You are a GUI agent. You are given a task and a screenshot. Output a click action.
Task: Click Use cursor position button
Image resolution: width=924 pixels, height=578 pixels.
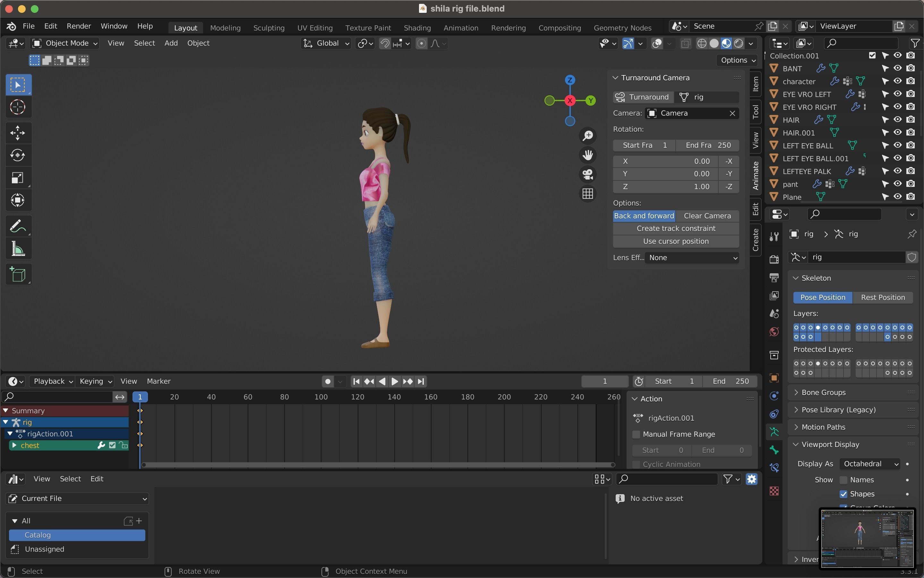coord(676,241)
